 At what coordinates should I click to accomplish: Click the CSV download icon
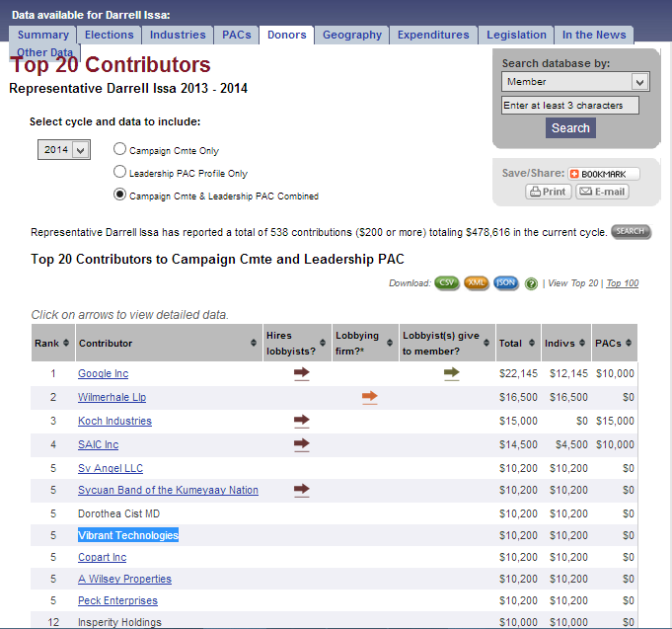pyautogui.click(x=447, y=283)
